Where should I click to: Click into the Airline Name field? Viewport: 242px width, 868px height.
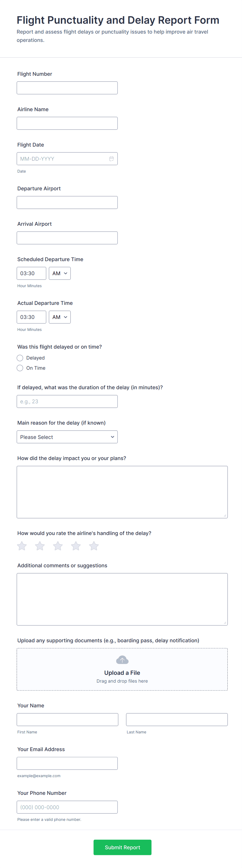tap(67, 123)
